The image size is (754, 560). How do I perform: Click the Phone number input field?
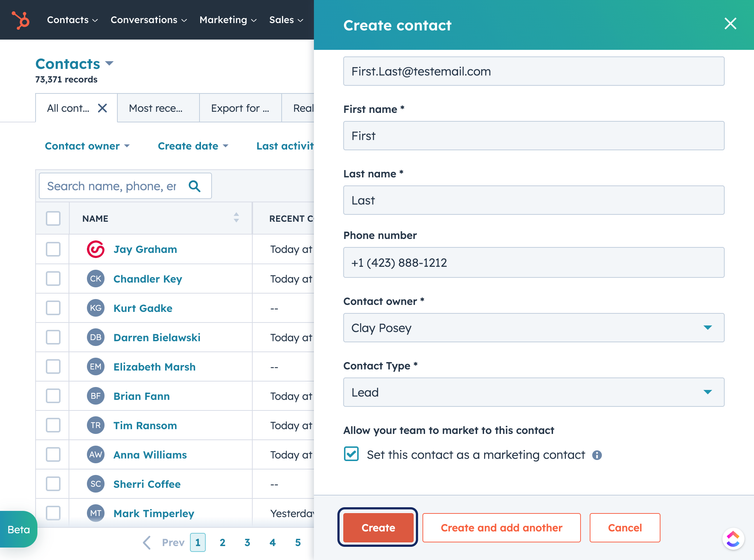534,262
